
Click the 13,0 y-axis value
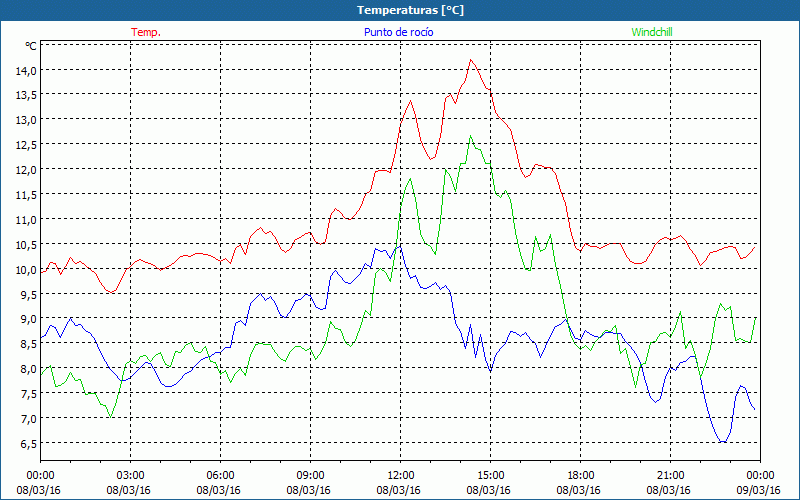pos(26,120)
